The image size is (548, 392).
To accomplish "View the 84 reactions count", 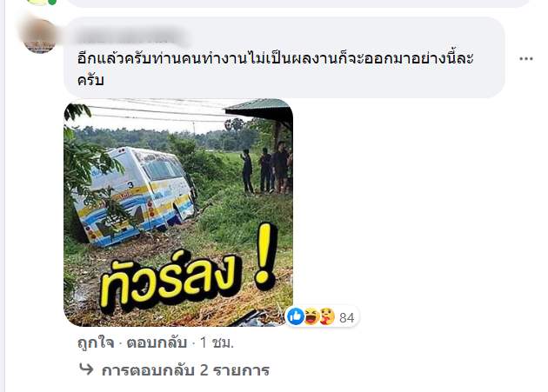I will (x=347, y=317).
